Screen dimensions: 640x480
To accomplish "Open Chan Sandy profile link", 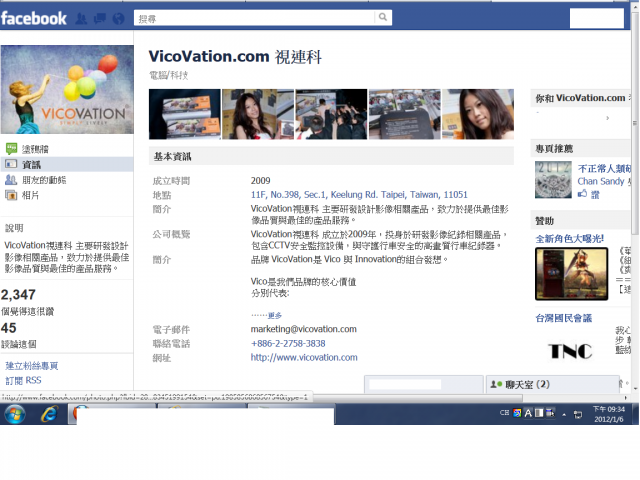I will click(601, 181).
